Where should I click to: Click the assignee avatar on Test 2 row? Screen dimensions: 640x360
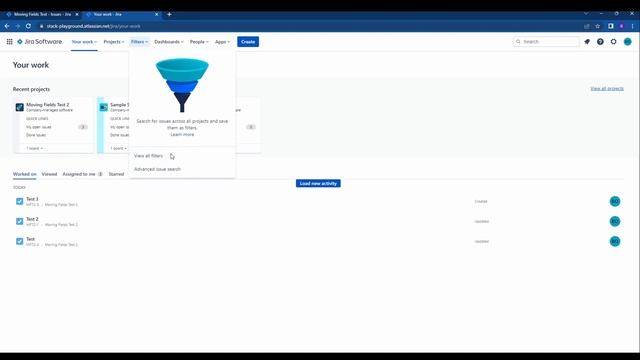tap(615, 221)
